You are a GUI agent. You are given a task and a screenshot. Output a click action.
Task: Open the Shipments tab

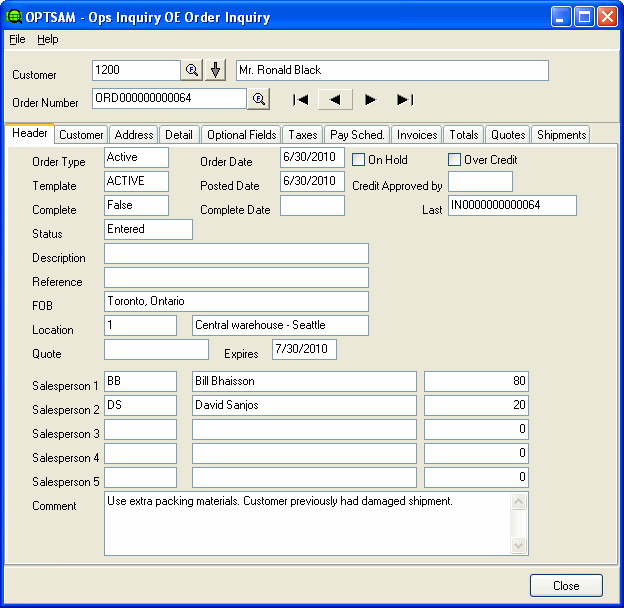click(561, 135)
